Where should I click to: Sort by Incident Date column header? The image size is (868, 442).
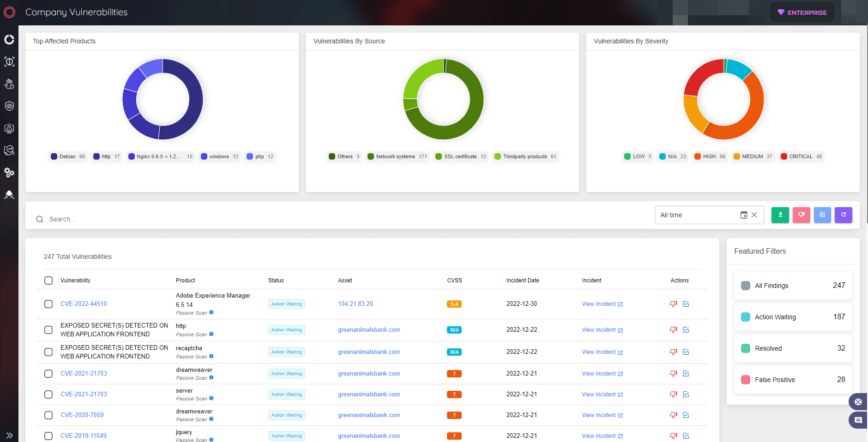click(x=523, y=281)
